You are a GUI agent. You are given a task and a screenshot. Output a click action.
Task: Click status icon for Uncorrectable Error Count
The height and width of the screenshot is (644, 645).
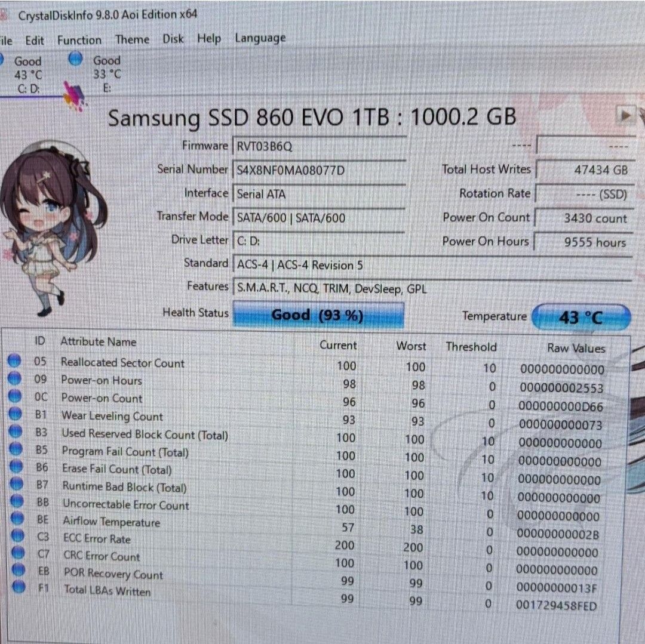pos(17,501)
